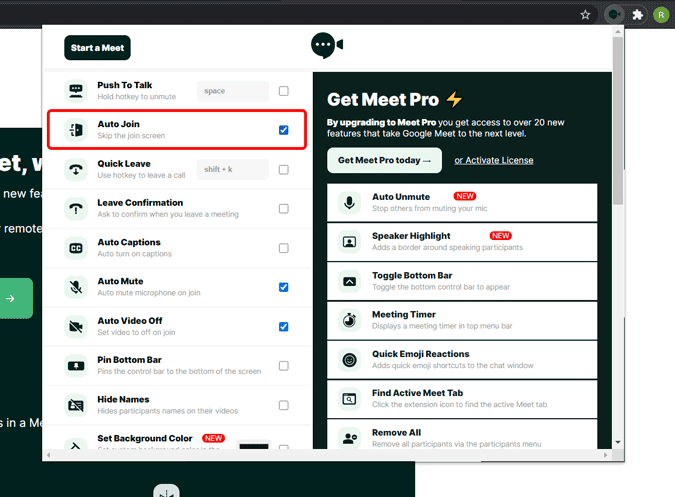Enable the Leave Confirmation checkbox
The height and width of the screenshot is (497, 675).
[284, 209]
